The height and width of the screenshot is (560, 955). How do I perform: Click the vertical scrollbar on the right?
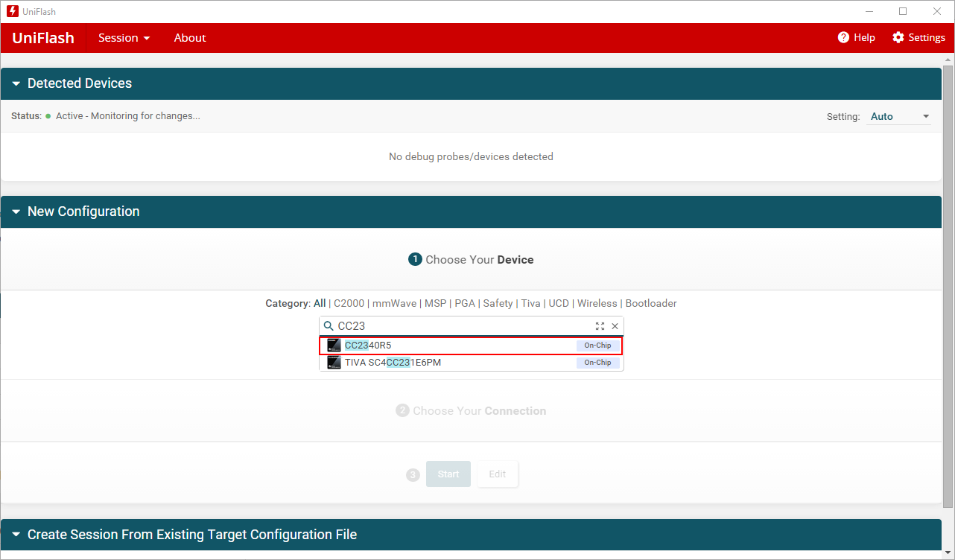948,283
